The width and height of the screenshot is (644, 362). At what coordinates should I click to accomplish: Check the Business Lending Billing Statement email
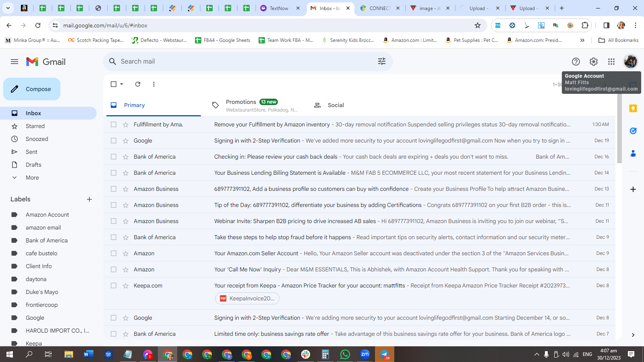coord(114,173)
